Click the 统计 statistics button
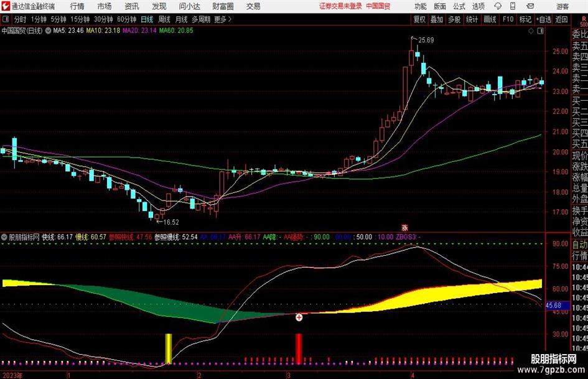The width and height of the screenshot is (588, 379). [472, 19]
